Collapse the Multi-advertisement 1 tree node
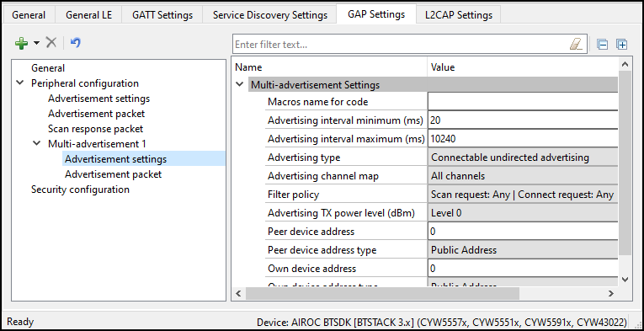This screenshot has height=331, width=644. tap(37, 144)
